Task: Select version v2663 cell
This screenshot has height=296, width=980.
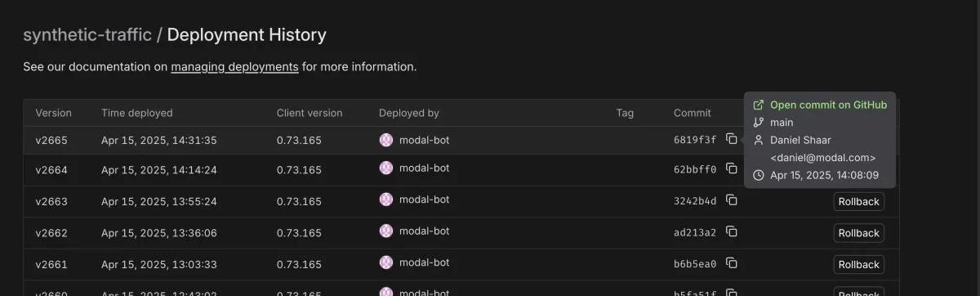Action: [x=51, y=201]
